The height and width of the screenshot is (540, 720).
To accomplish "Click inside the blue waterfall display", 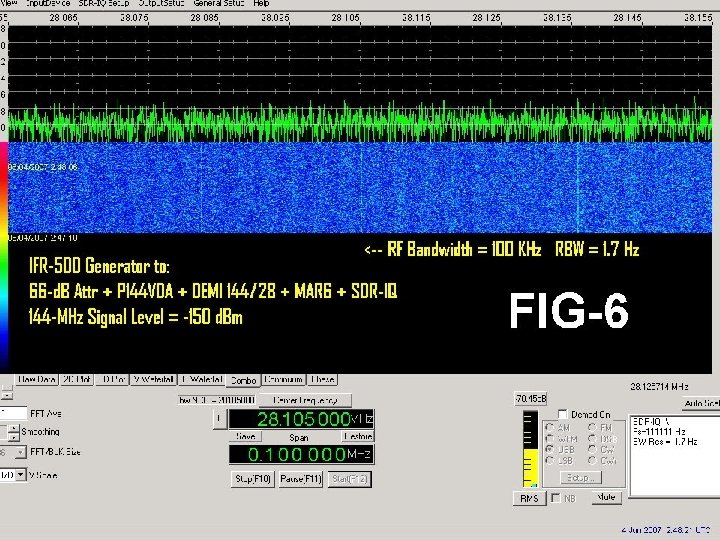I will tap(360, 187).
